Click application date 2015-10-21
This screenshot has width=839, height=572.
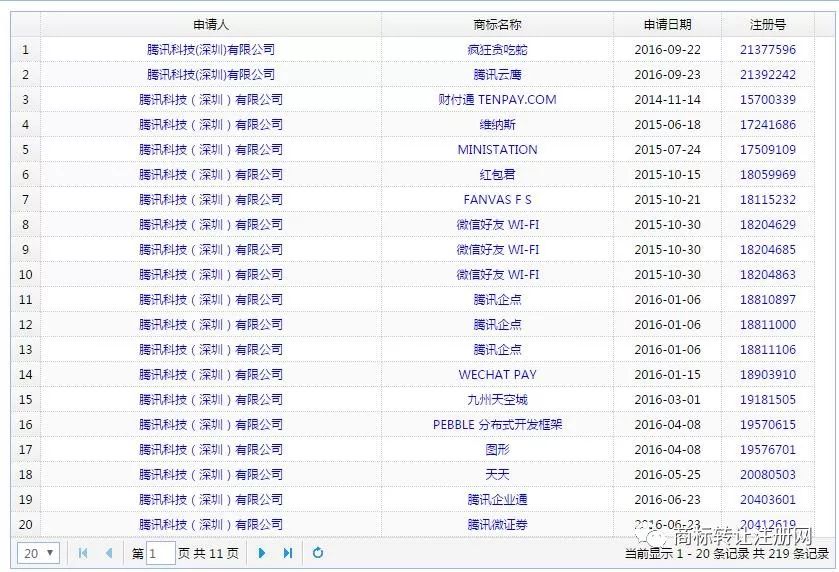(x=667, y=200)
